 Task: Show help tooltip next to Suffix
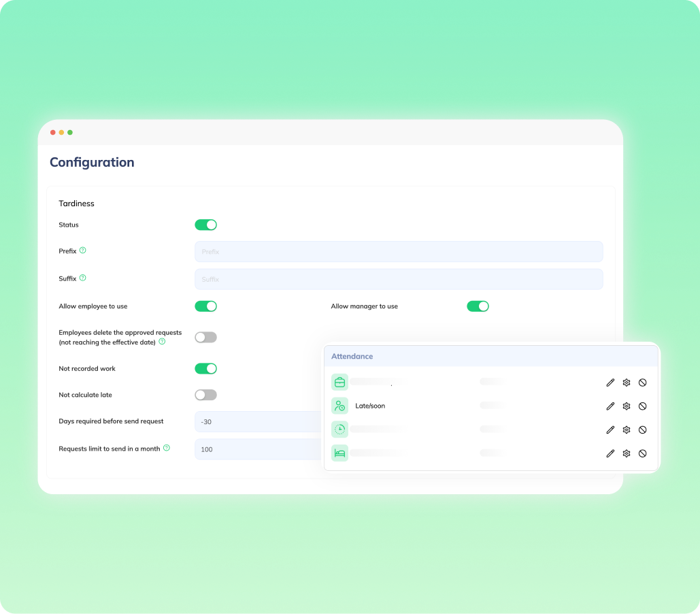[83, 278]
